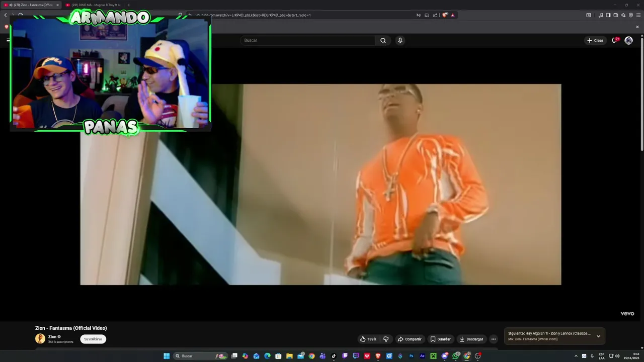Click the Zion - Fantasma (Official Video) title
The width and height of the screenshot is (644, 362).
pos(71,328)
